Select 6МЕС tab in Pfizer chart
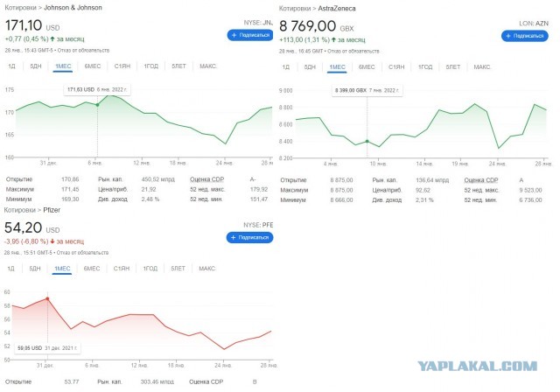This screenshot has height=392, width=560. [92, 269]
